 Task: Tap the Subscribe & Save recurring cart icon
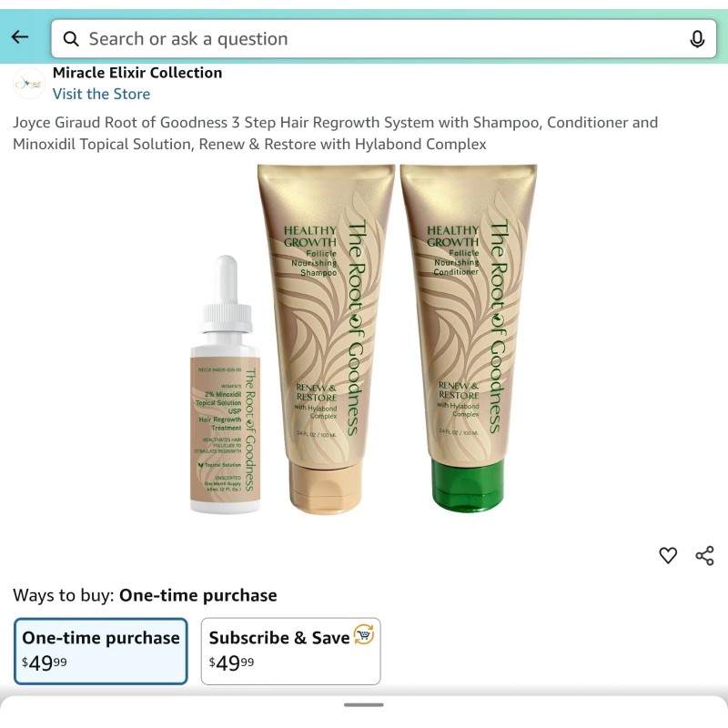(363, 634)
